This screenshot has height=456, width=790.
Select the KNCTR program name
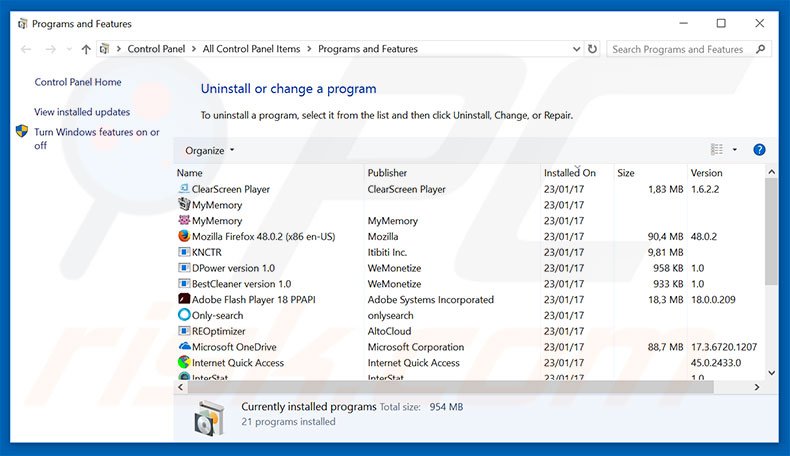[207, 252]
